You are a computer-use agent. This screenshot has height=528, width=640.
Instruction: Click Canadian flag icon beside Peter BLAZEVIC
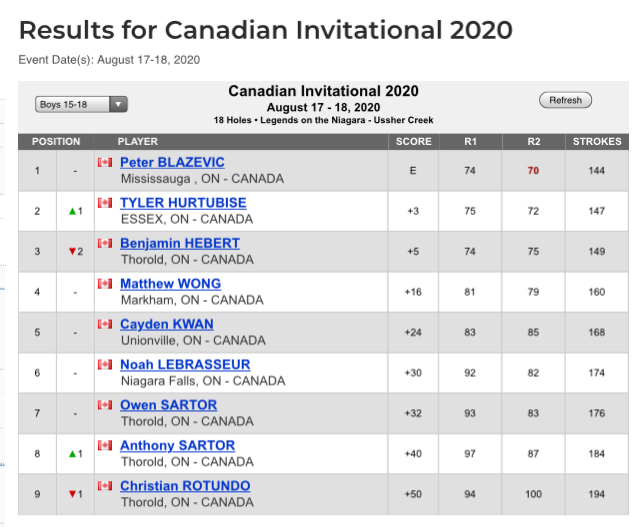[x=104, y=162]
